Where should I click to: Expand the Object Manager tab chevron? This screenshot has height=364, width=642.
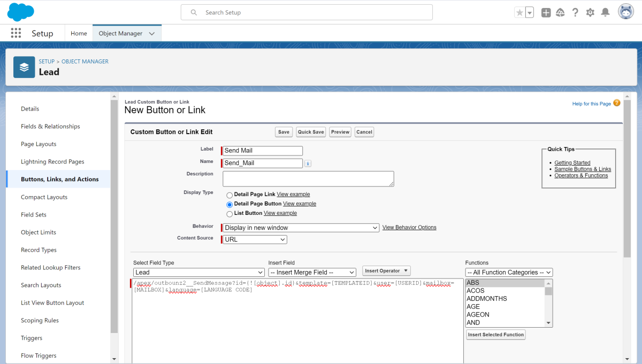pos(152,33)
